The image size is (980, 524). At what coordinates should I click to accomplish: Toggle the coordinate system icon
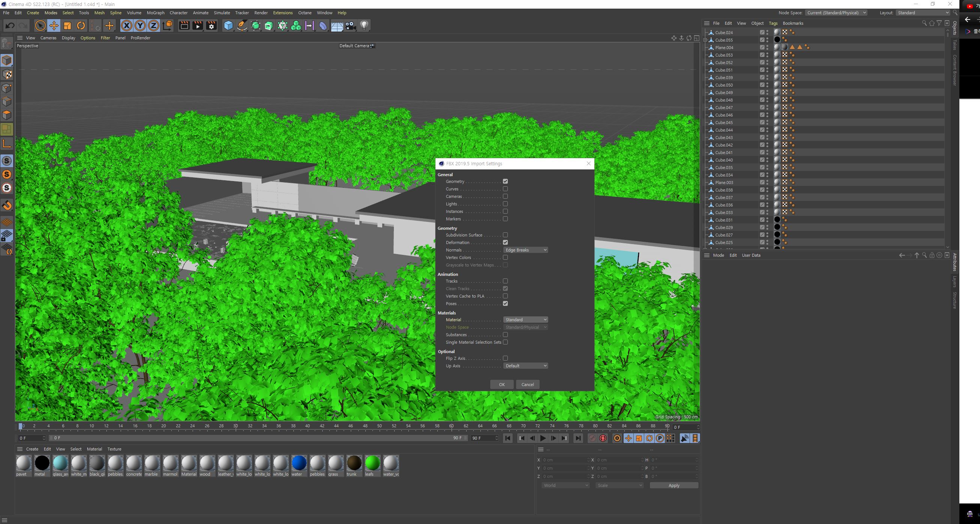[168, 25]
